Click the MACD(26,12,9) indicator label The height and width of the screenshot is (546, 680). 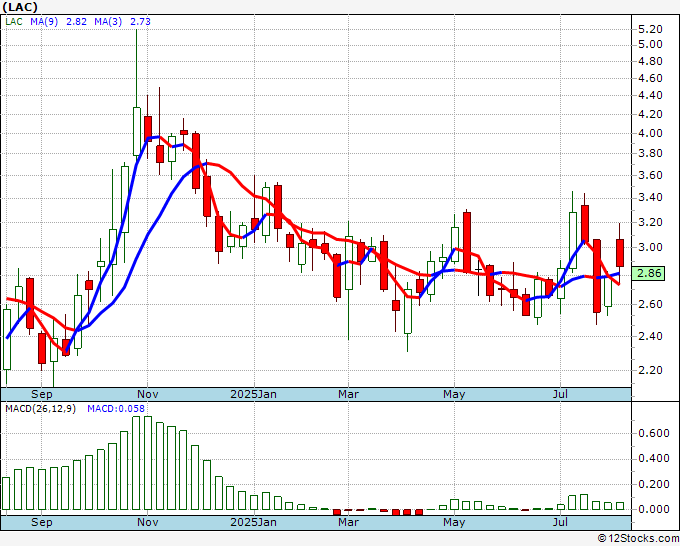[40, 409]
